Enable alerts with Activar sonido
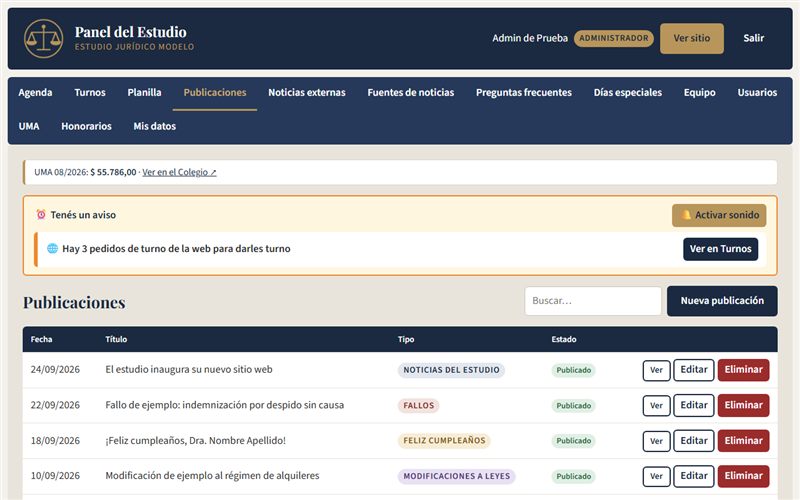The image size is (800, 500). point(719,215)
